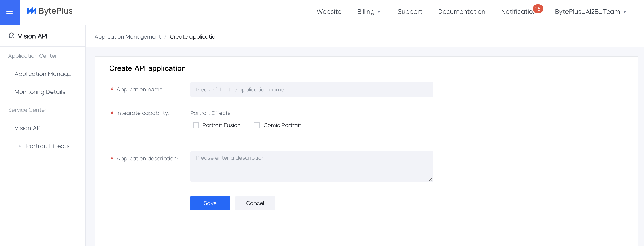Click the Save button
The width and height of the screenshot is (644, 246).
pos(210,203)
